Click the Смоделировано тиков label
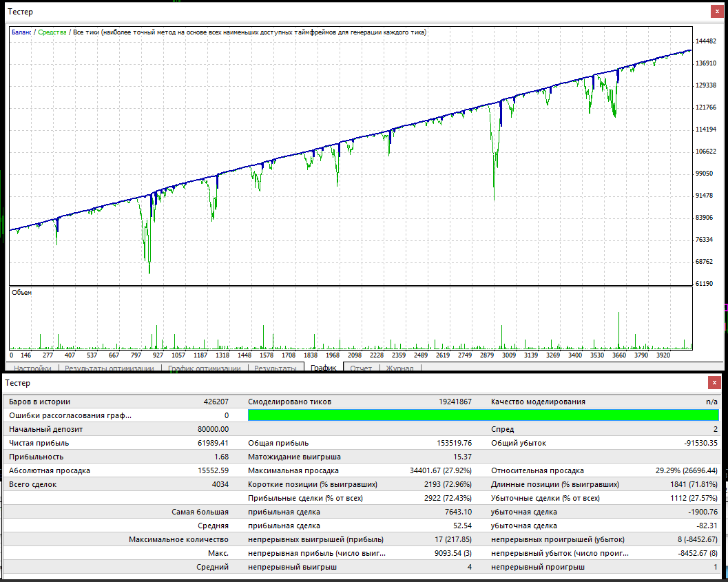This screenshot has height=582, width=728. pos(290,402)
